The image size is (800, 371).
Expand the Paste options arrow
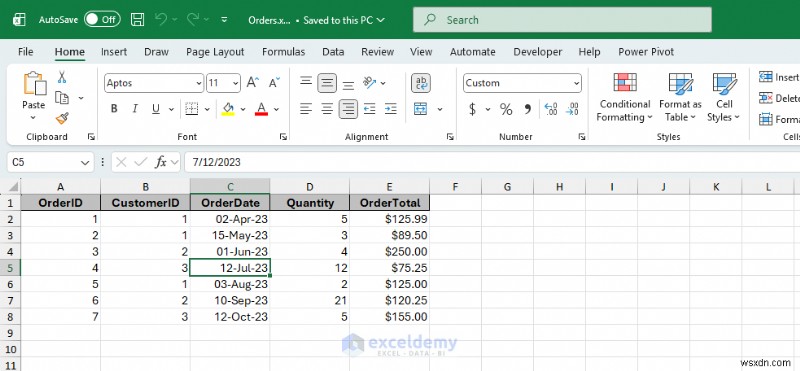[33, 117]
